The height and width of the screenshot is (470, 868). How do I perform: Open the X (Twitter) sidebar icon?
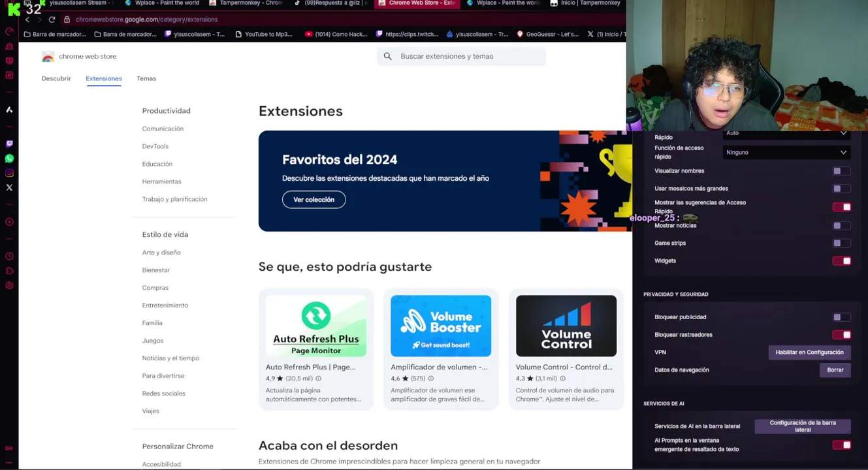9,187
